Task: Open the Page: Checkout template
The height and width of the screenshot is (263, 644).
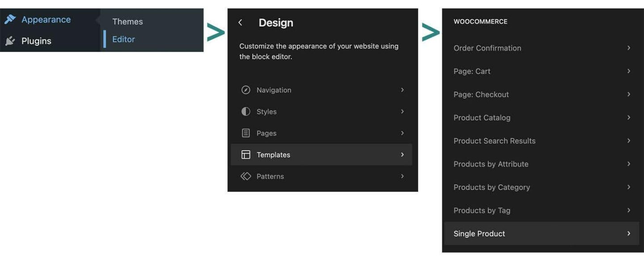Action: [x=481, y=94]
